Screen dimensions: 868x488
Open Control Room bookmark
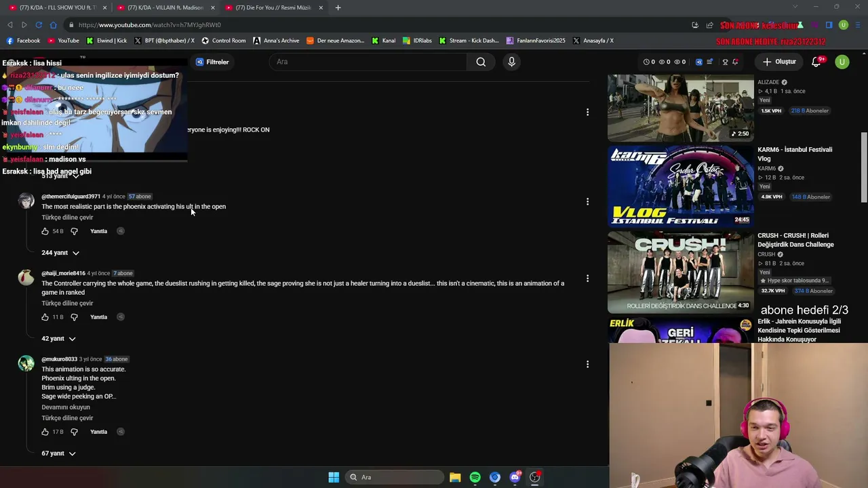coord(224,41)
